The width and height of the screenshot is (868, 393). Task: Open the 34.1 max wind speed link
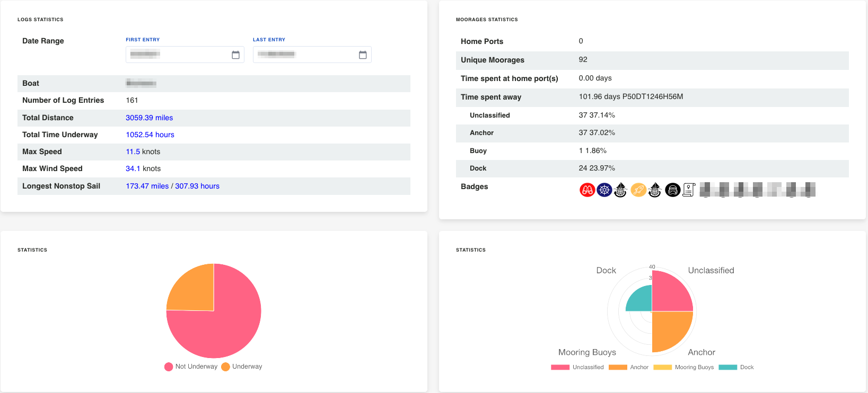(x=133, y=168)
